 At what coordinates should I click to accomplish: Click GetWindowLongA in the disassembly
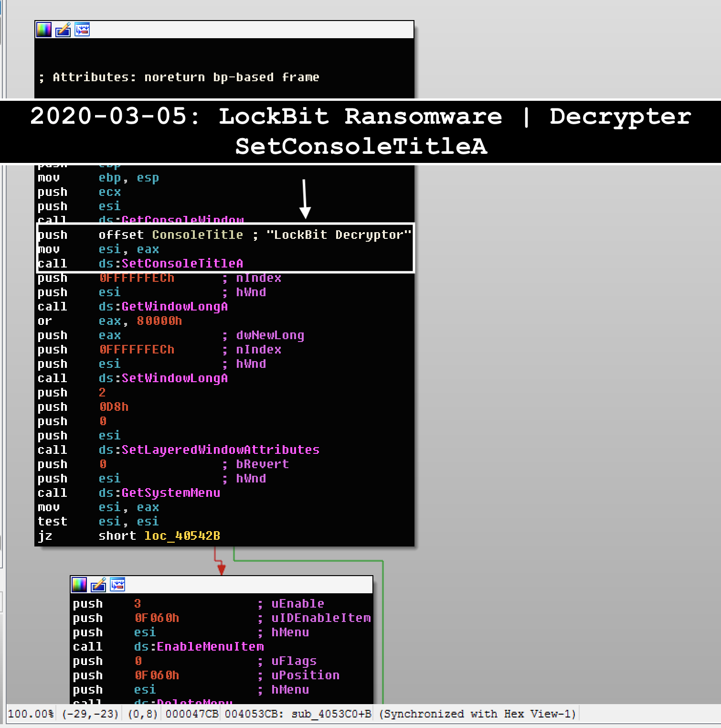(x=175, y=306)
